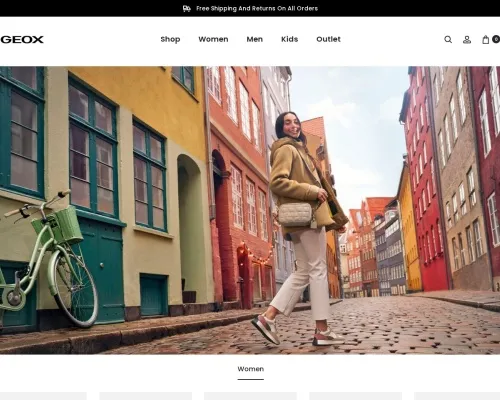
Task: Open the Men navigation menu
Action: pyautogui.click(x=255, y=39)
